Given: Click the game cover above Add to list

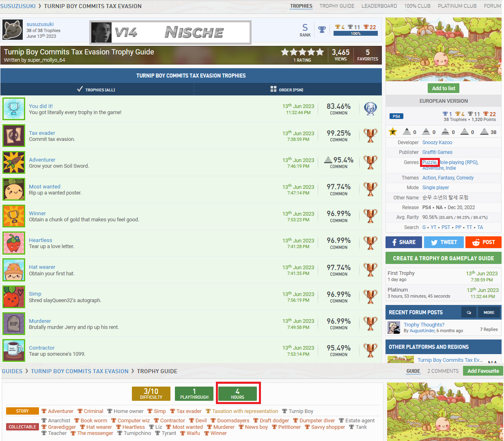Looking at the screenshot, I should tap(444, 49).
